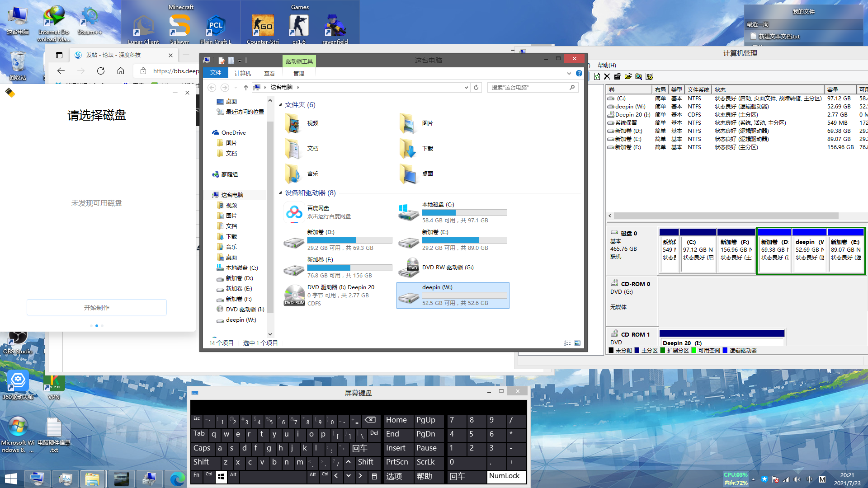Open the 帮助(H) menu in Computer Management
868x488 pixels.
607,65
